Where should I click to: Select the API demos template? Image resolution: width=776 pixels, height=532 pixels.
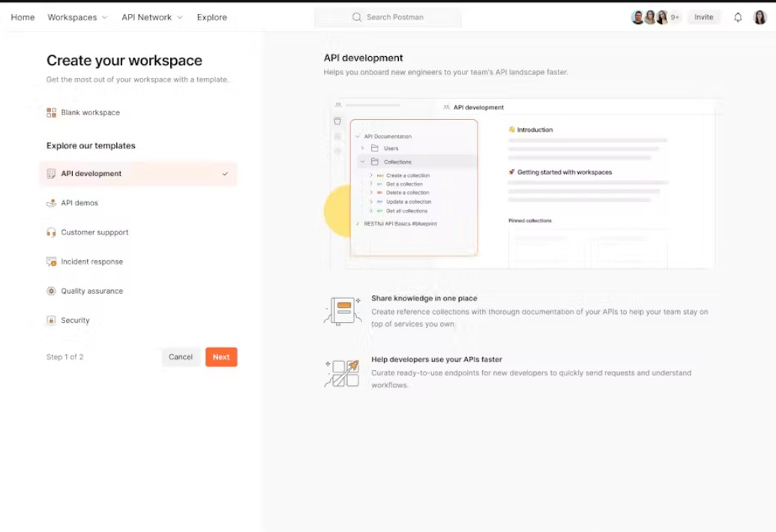pyautogui.click(x=138, y=203)
